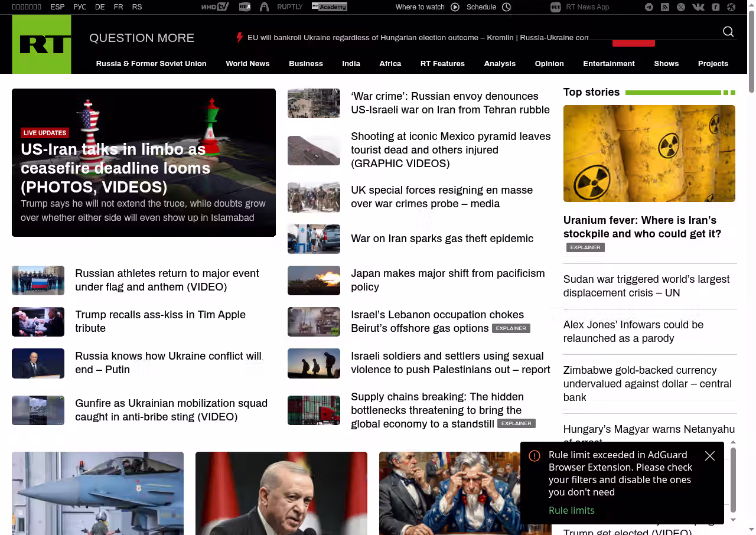Open the RUPTLY partner link

coord(289,7)
